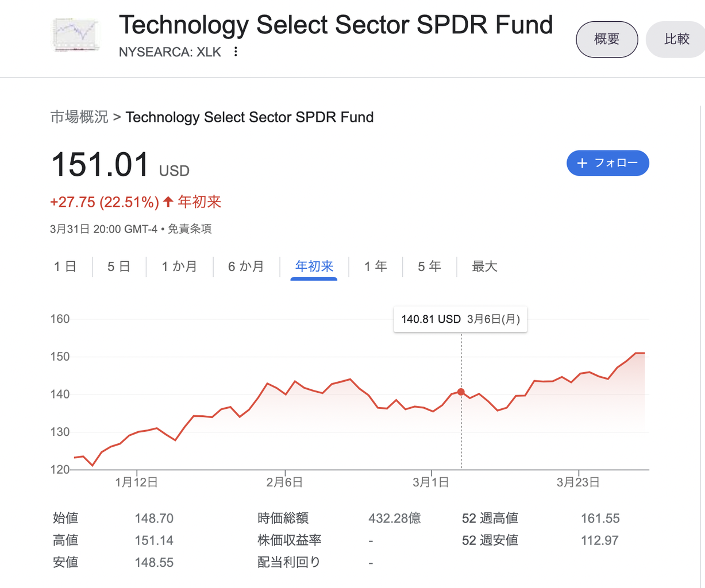This screenshot has height=588, width=705.
Task: Follow the fund with the フォロー button
Action: 608,163
